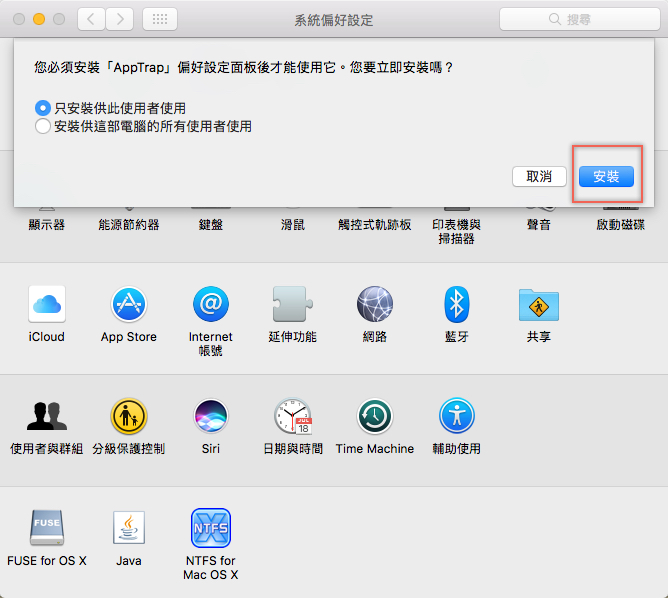Image resolution: width=668 pixels, height=598 pixels.
Task: Go back with the left arrow button
Action: tap(91, 19)
